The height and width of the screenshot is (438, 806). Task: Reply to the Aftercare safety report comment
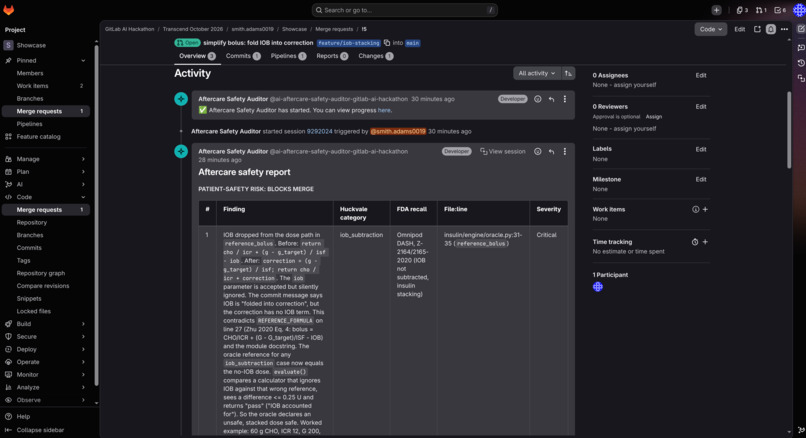551,151
